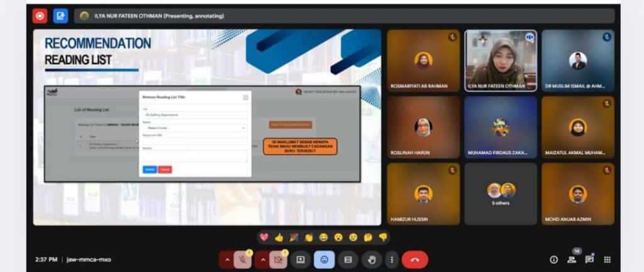Turn on the camera
The height and width of the screenshot is (272, 644).
[x=277, y=259]
